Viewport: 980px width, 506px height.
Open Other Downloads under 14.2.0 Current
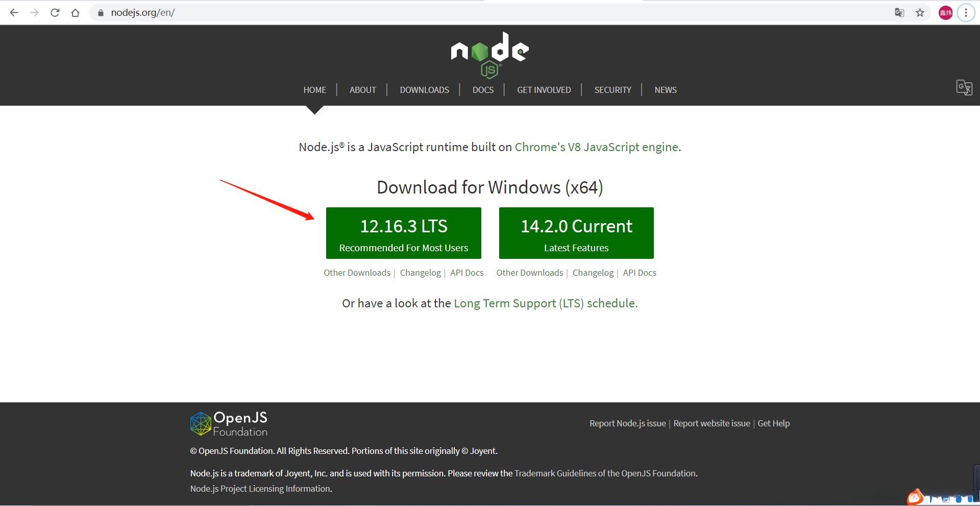point(530,273)
